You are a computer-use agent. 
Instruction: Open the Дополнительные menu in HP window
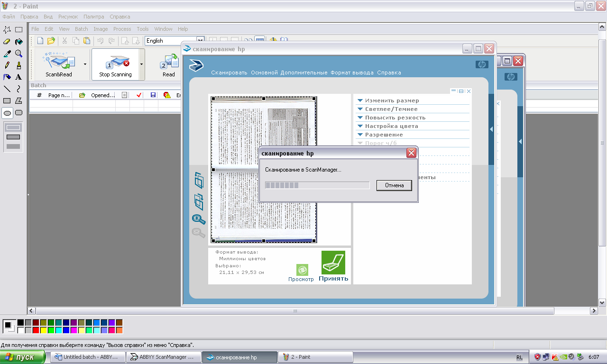304,73
